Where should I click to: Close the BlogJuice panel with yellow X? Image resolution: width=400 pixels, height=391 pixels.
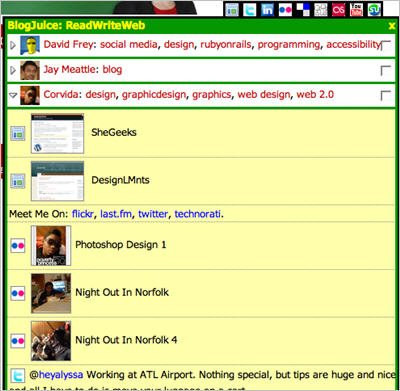pos(392,26)
